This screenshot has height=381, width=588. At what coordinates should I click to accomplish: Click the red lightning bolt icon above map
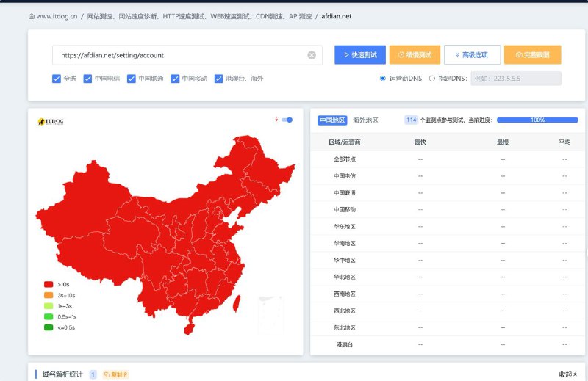[x=276, y=120]
